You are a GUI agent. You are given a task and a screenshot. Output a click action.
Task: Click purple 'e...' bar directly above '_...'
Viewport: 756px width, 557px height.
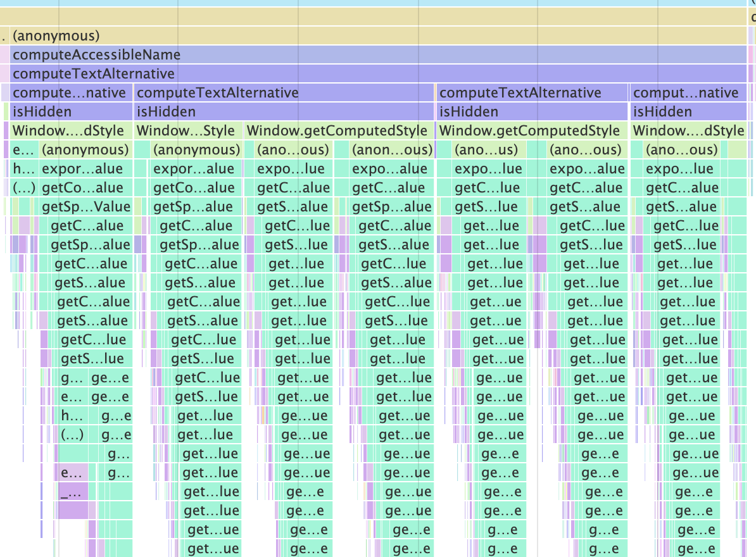point(73,473)
